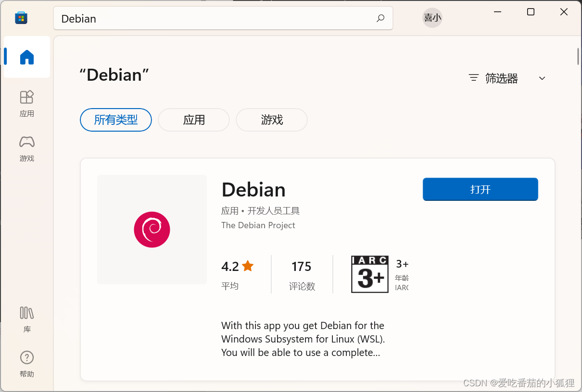Click The Debian Project publisher name
Screen dimensions: 582x392
pyautogui.click(x=258, y=225)
